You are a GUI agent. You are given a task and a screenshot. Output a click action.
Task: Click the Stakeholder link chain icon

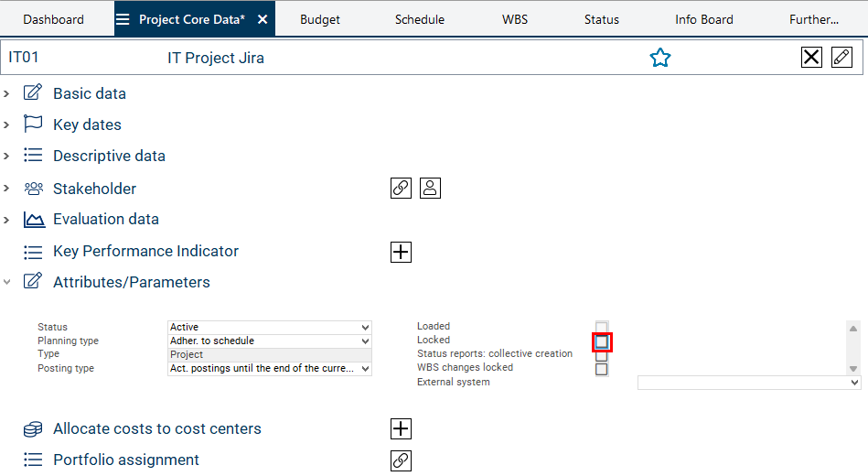401,189
